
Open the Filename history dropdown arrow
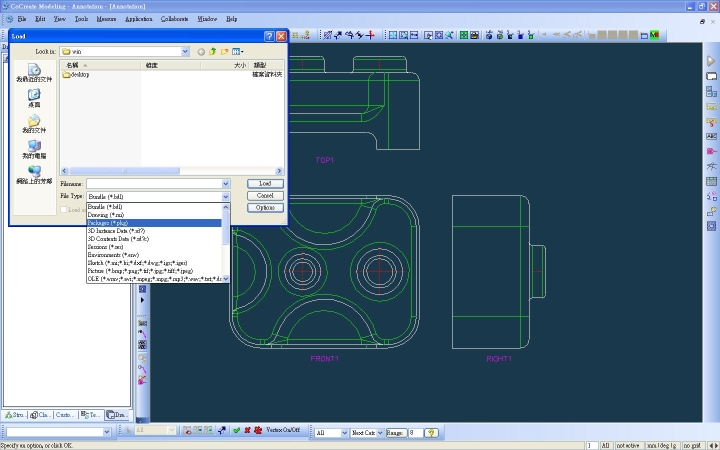click(225, 184)
